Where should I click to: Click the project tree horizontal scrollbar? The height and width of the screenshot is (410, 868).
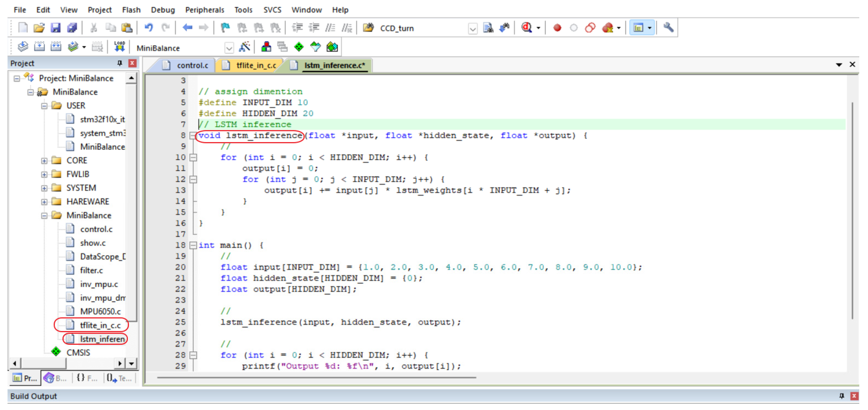(44, 364)
